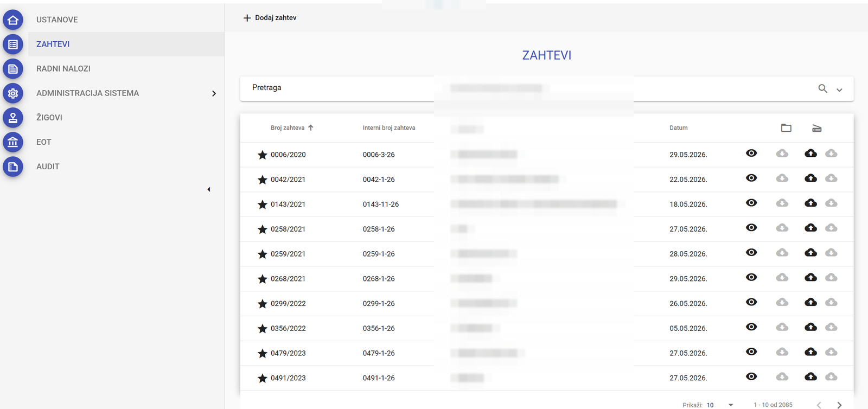Open the Ustanove home icon
Screen dimensions: 868x409
tap(13, 20)
